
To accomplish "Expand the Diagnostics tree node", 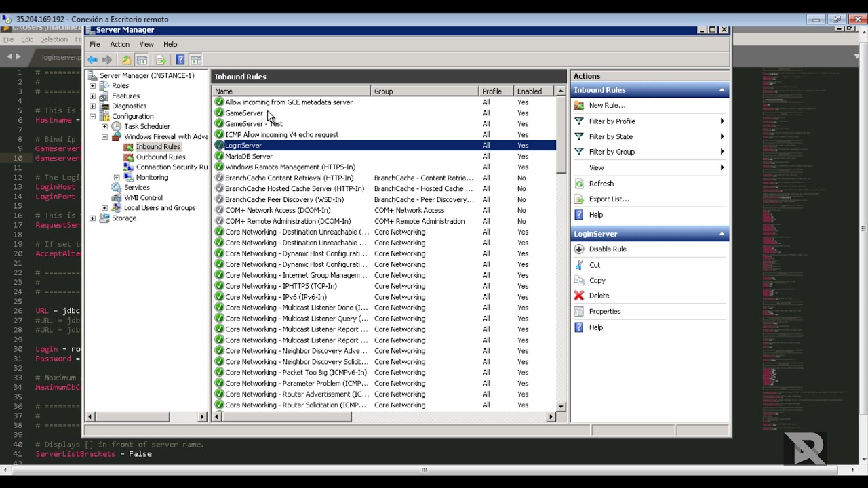I will tap(93, 106).
